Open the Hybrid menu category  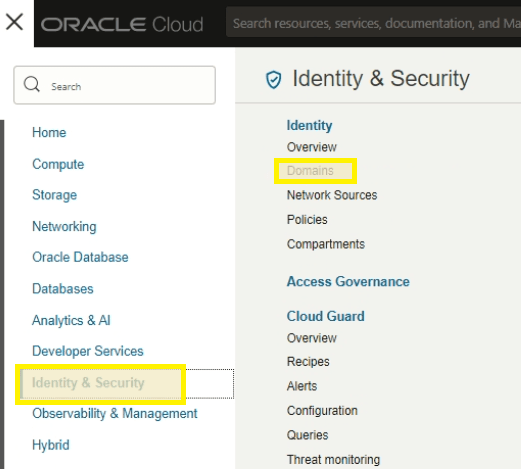click(x=51, y=445)
